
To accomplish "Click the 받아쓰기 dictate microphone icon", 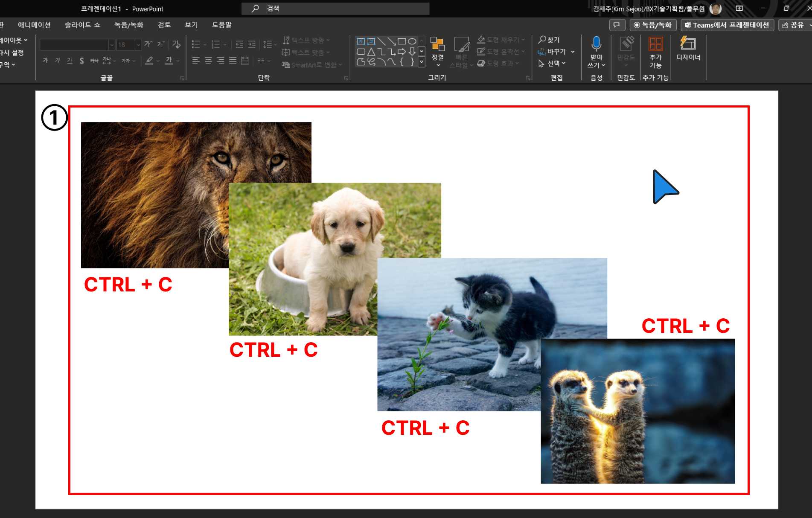I will pyautogui.click(x=597, y=44).
